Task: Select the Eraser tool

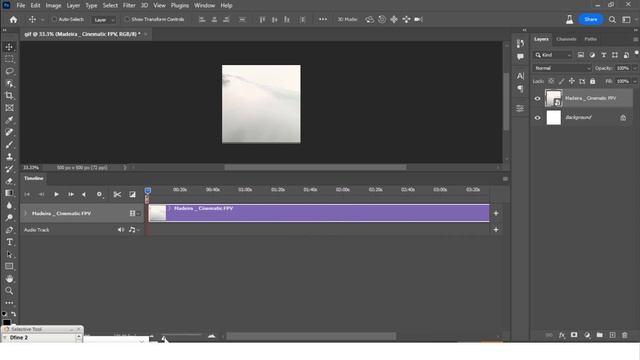Action: click(9, 181)
